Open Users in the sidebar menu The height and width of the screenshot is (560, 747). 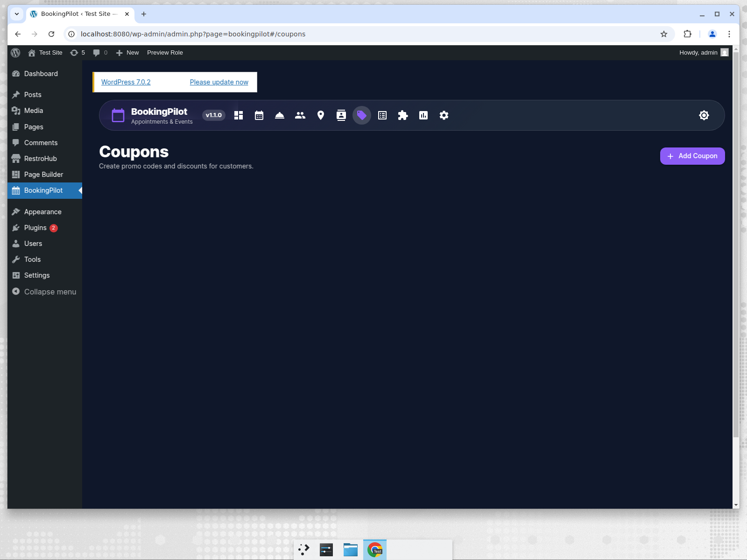coord(45,244)
